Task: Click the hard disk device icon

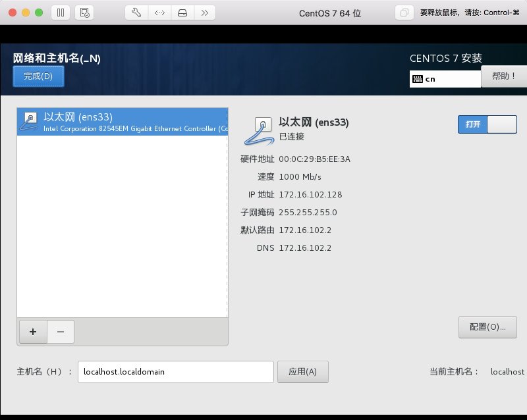Action: (x=182, y=13)
